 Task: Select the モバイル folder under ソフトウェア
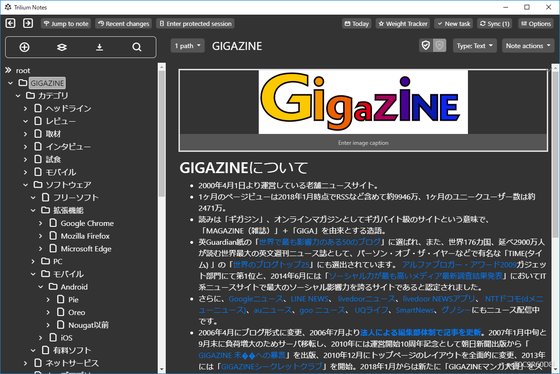(x=68, y=274)
